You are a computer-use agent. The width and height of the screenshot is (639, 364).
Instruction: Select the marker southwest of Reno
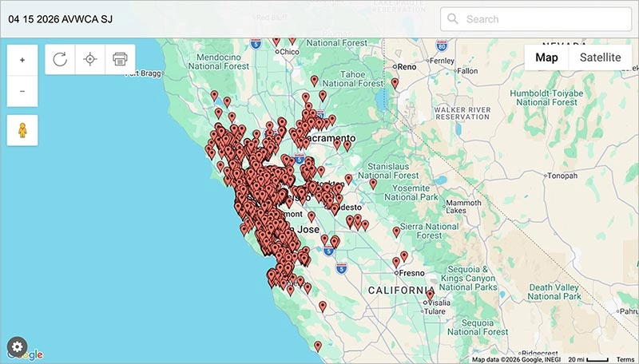click(x=395, y=83)
